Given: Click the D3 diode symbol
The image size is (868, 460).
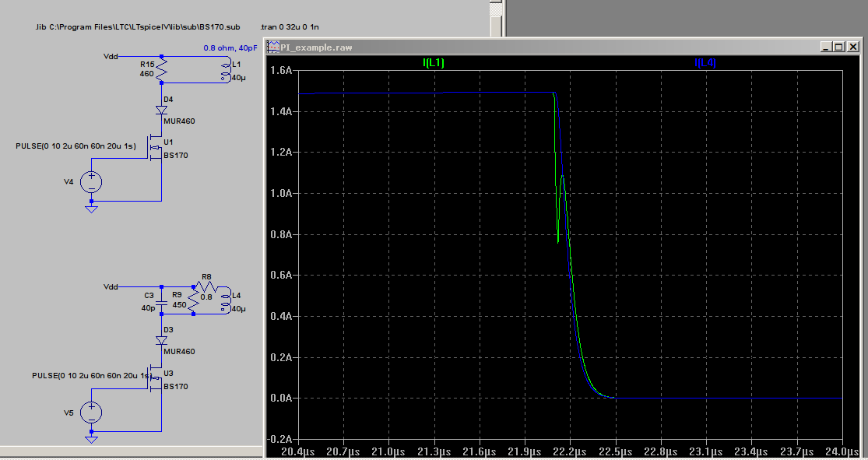Looking at the screenshot, I should (x=161, y=340).
